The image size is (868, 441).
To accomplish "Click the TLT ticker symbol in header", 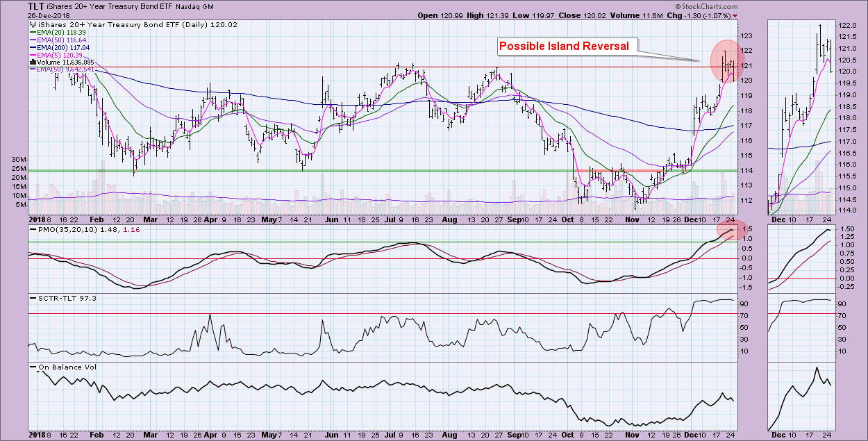I will (x=37, y=6).
